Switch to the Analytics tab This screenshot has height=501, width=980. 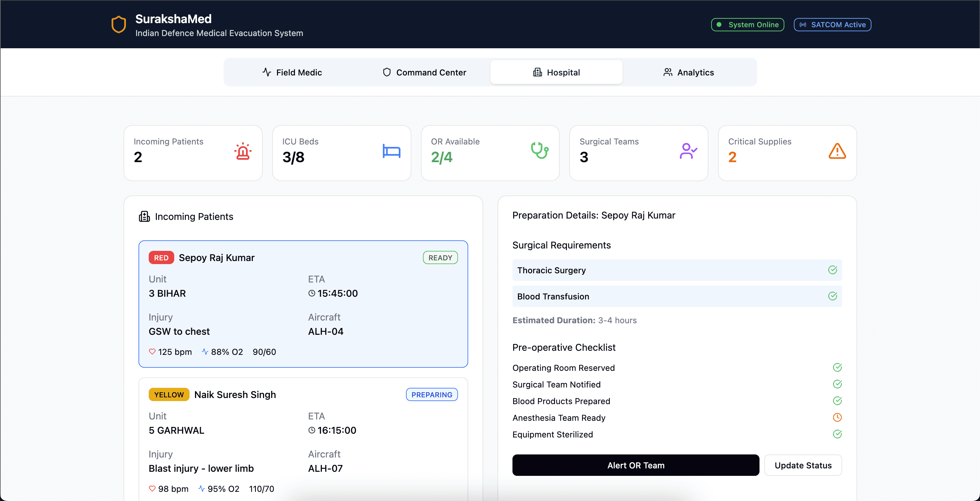tap(689, 72)
